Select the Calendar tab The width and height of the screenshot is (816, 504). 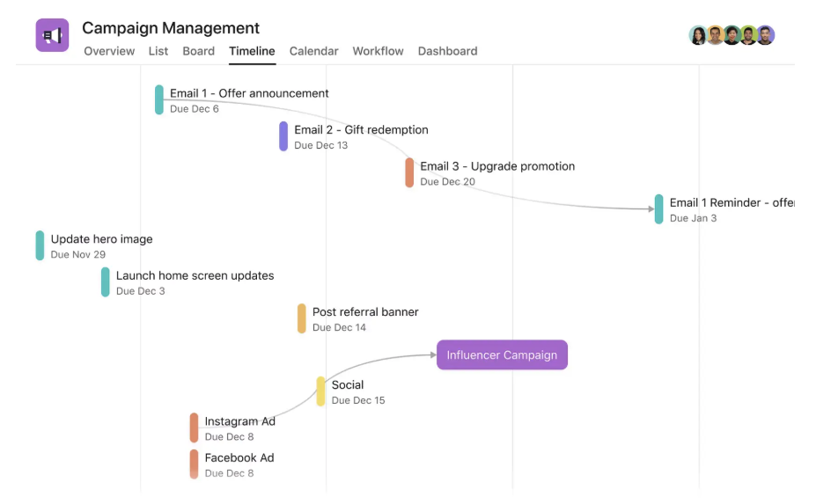pos(313,51)
